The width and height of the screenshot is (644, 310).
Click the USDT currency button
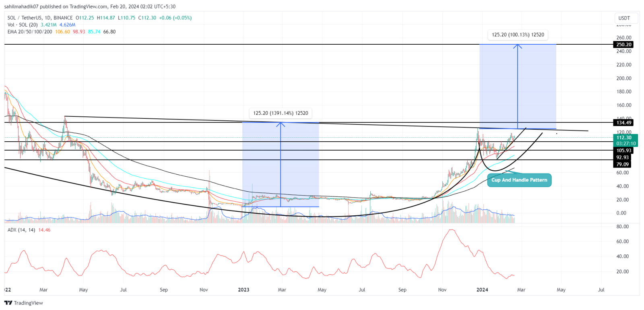626,18
